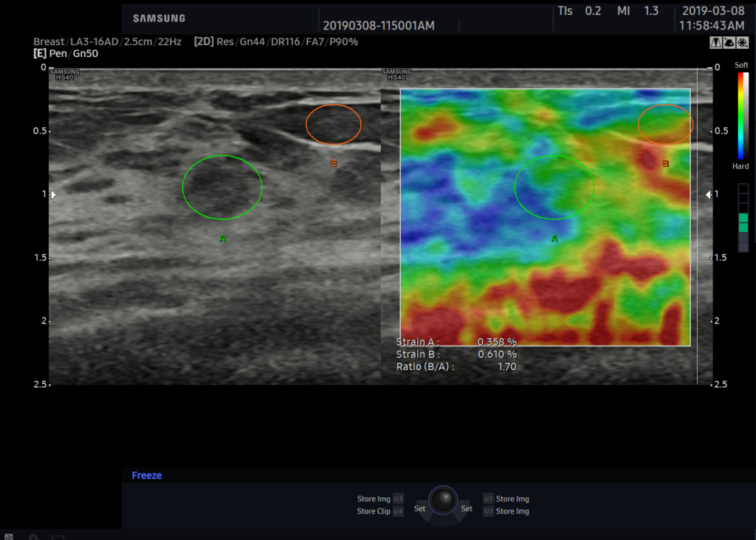Click the grayscale bar beside the color scale
The width and height of the screenshot is (756, 540).
point(746,115)
